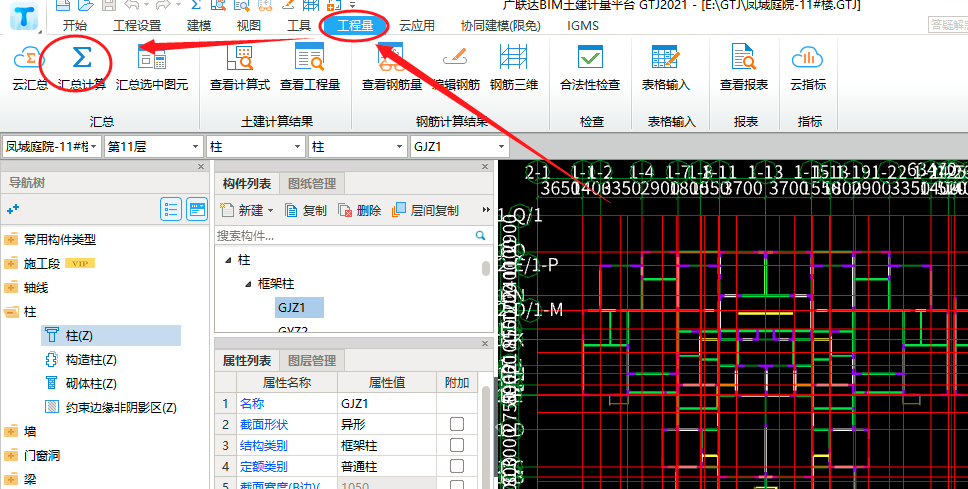This screenshot has height=489, width=968.
Task: Select 约束边缘非阴影区(Z) in navigation tree
Action: click(x=121, y=408)
